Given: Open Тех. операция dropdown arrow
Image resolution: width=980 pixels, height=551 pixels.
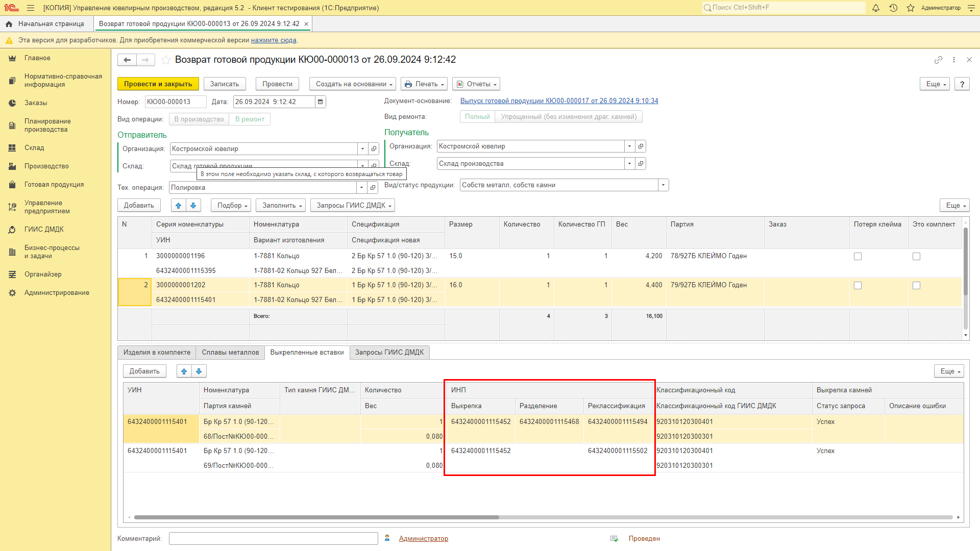Looking at the screenshot, I should pyautogui.click(x=362, y=188).
